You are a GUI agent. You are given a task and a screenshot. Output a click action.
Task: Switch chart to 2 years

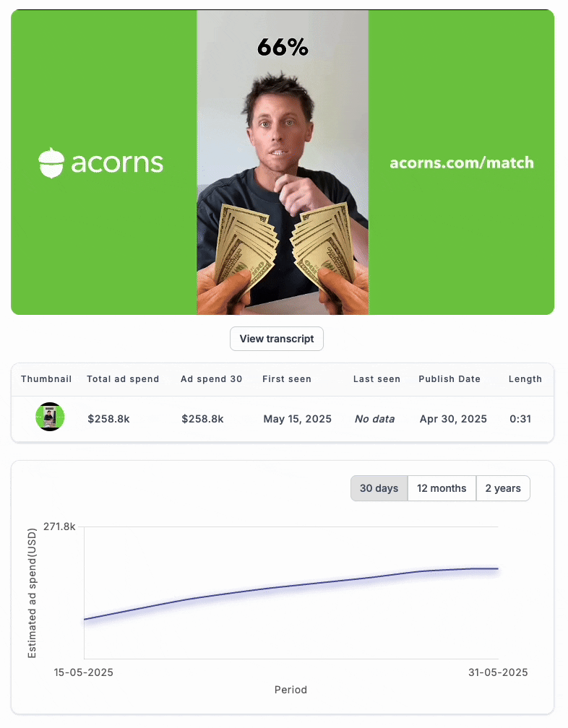[x=503, y=488]
